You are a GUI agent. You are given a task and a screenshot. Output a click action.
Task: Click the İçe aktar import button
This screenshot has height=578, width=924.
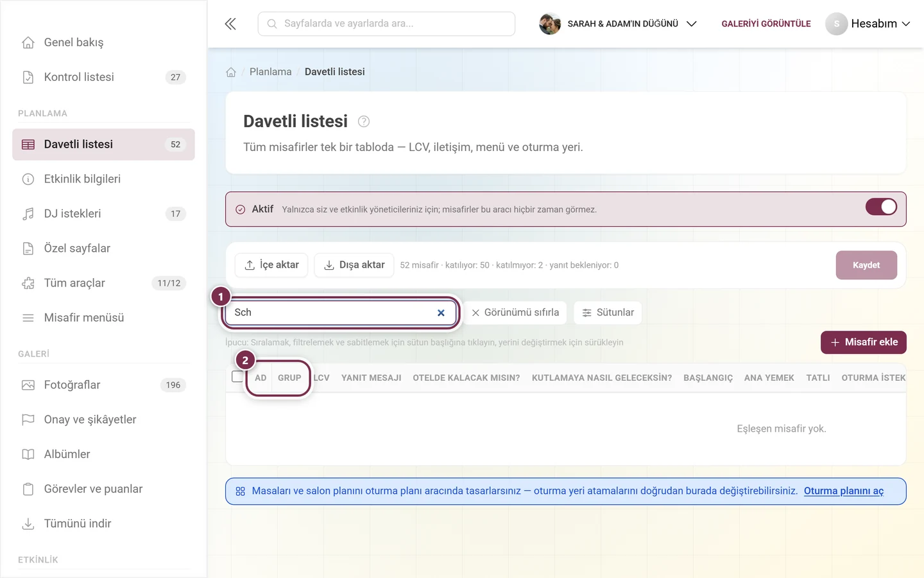[271, 265]
